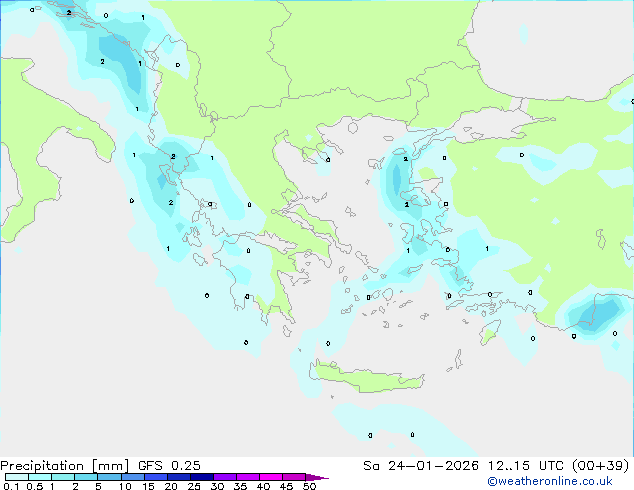Select the 25–30 mm legend swatch
634x490 pixels.
tap(201, 477)
